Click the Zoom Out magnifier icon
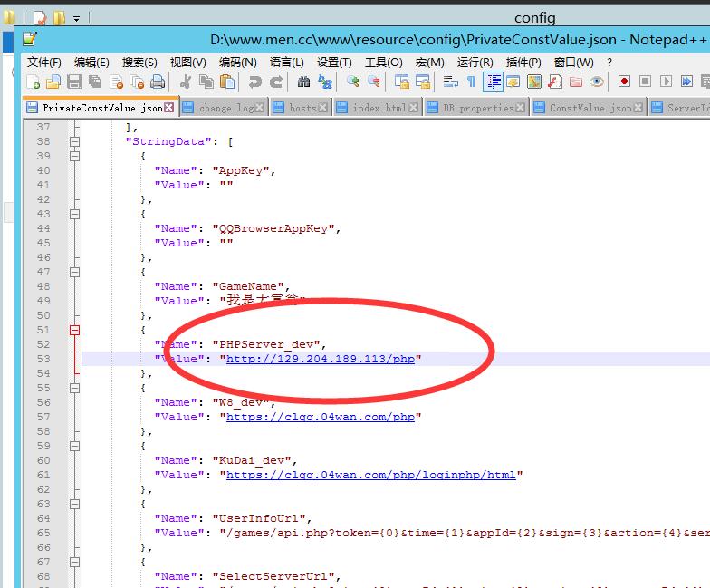Screen dimensions: 710x588 pyautogui.click(x=373, y=82)
